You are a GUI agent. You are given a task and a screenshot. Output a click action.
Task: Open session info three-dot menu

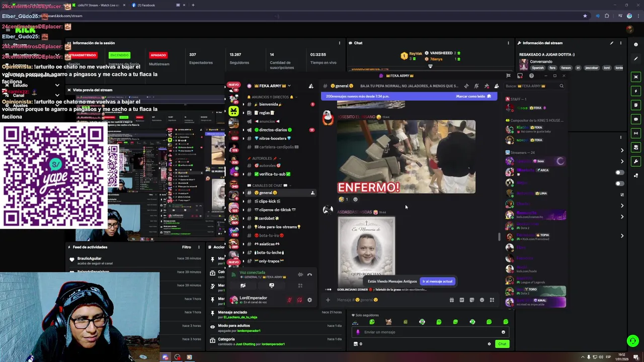tap(340, 43)
